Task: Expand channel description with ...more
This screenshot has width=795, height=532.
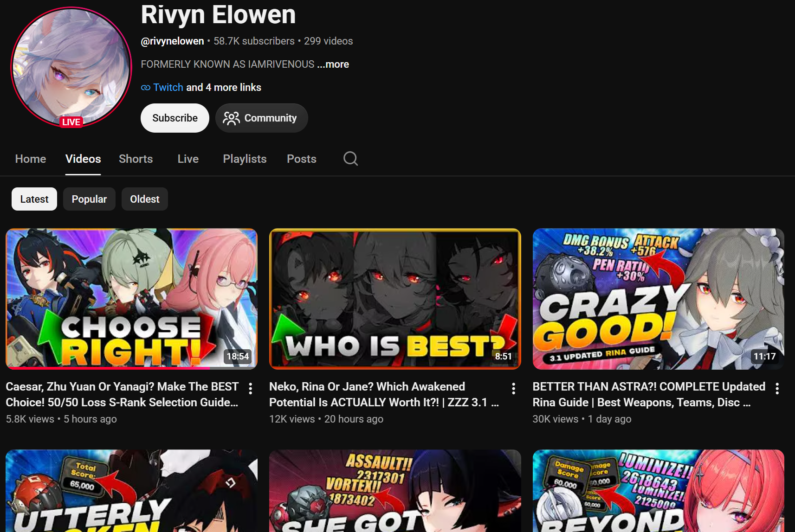Action: click(x=333, y=64)
